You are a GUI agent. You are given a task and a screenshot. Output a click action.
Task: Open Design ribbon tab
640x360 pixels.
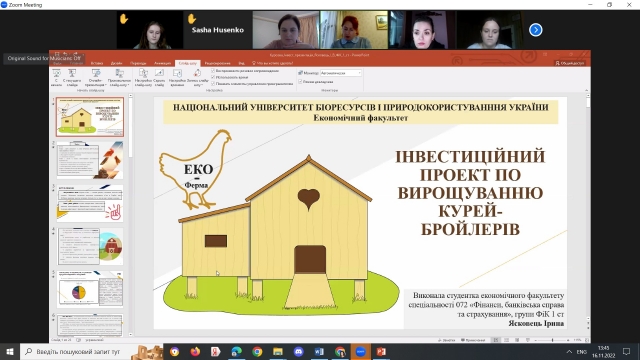click(116, 63)
